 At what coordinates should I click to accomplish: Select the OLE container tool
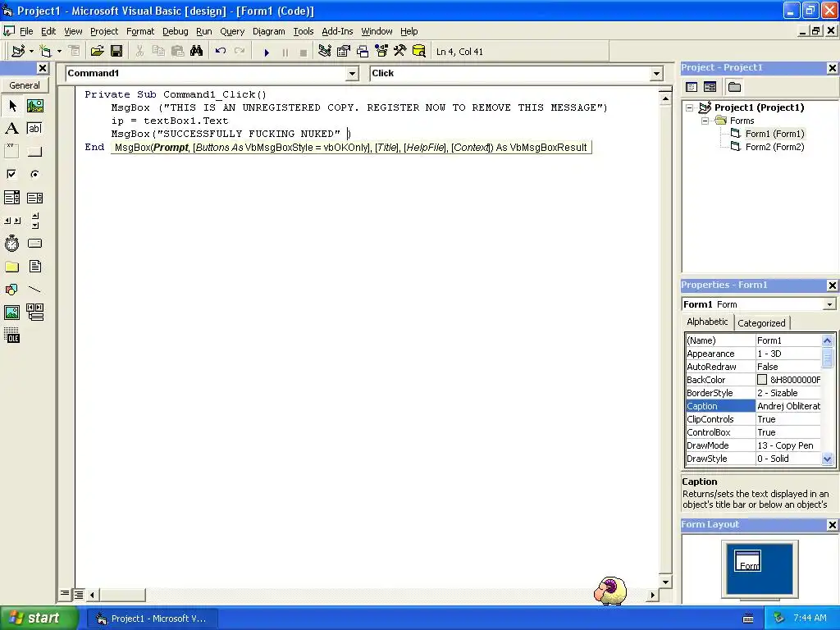point(11,336)
